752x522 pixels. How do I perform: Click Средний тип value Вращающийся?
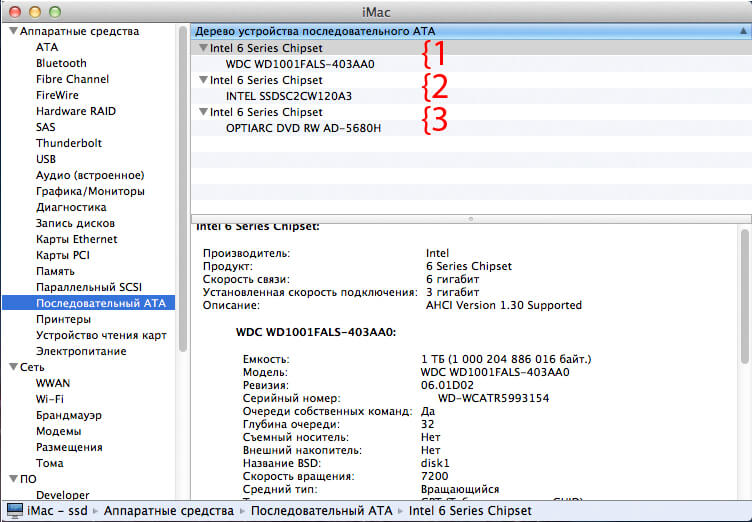click(x=460, y=489)
